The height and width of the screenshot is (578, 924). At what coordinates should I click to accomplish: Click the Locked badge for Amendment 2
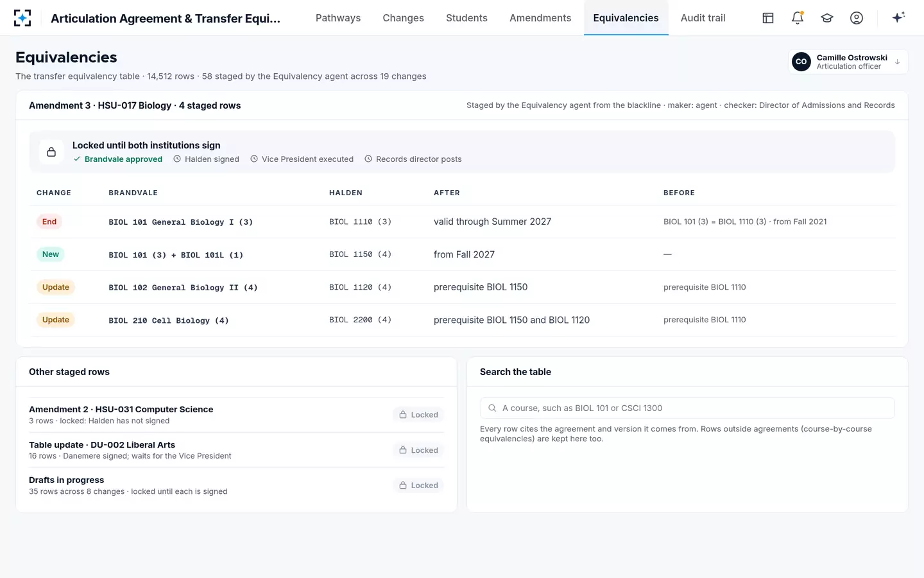(418, 415)
